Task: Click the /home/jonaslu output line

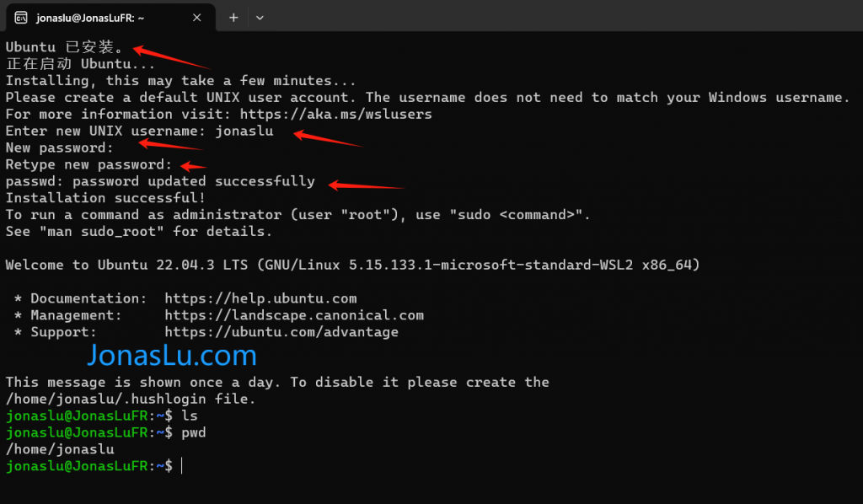Action: tap(60, 449)
